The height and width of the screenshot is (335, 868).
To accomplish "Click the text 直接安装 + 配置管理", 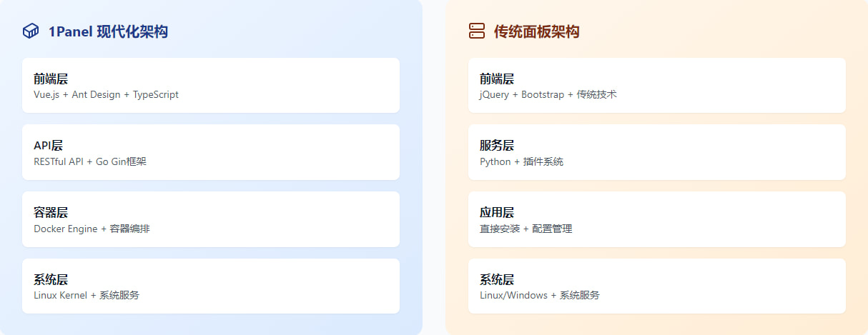I will coord(526,229).
